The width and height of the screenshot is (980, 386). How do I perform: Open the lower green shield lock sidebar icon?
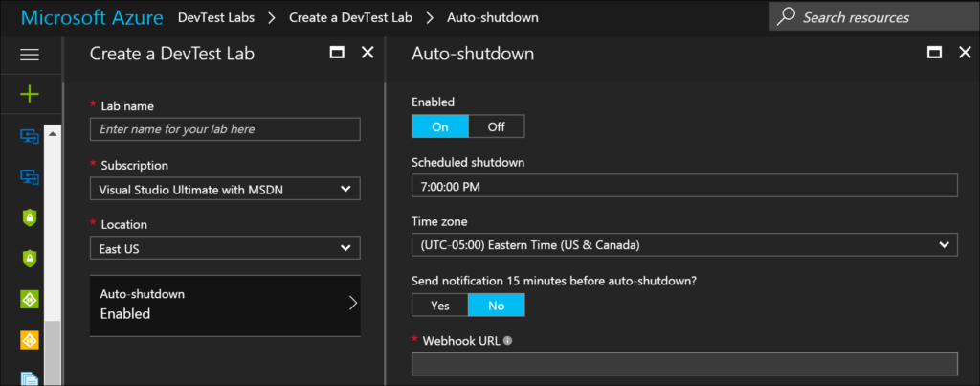[30, 258]
